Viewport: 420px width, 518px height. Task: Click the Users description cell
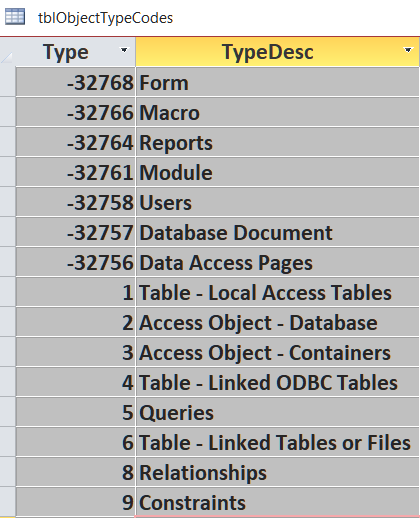tap(277, 202)
